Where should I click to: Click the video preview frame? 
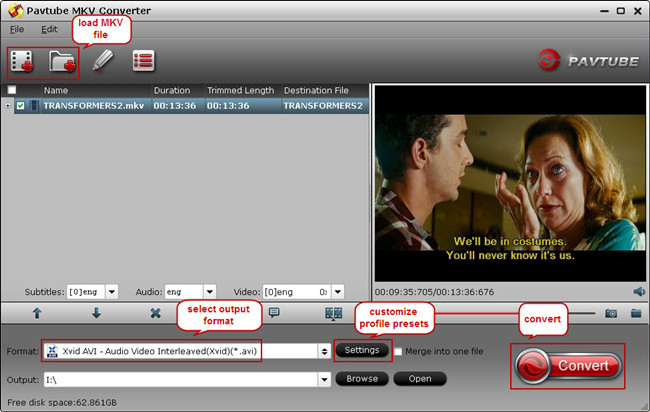pyautogui.click(x=510, y=183)
